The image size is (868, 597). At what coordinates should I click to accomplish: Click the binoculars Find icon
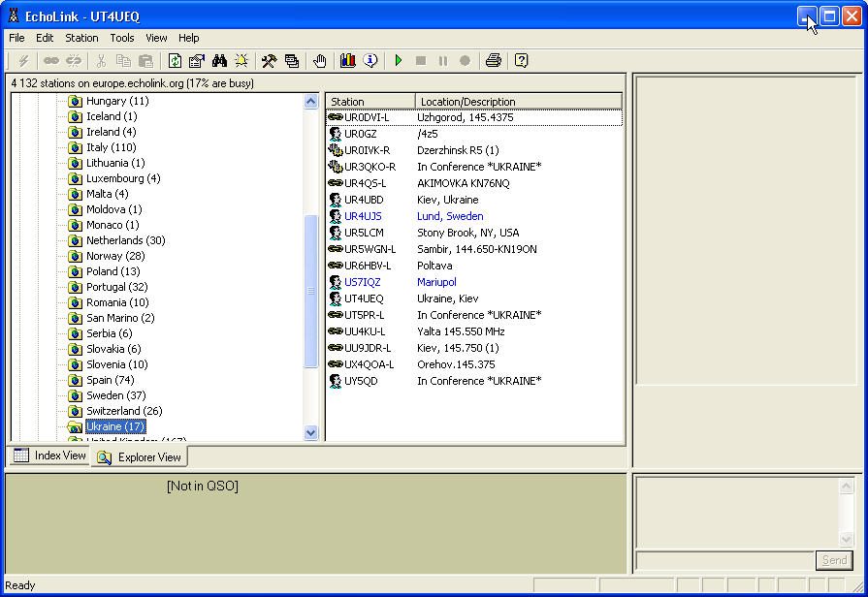click(x=219, y=61)
